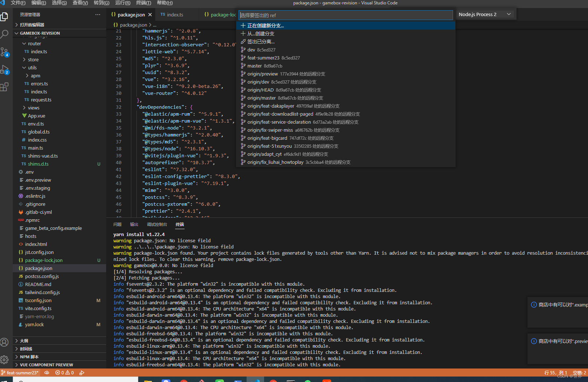The width and height of the screenshot is (588, 382).
Task: Switch to the package-lock editor tab
Action: 220,15
